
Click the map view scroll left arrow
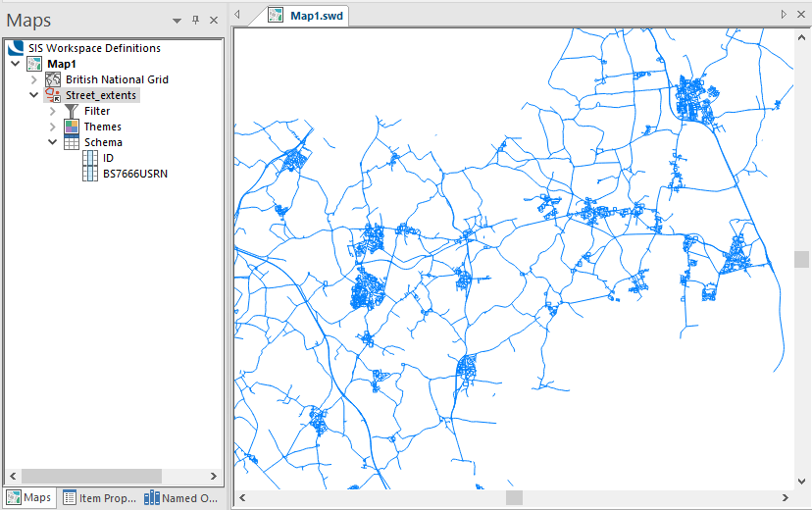tap(242, 497)
